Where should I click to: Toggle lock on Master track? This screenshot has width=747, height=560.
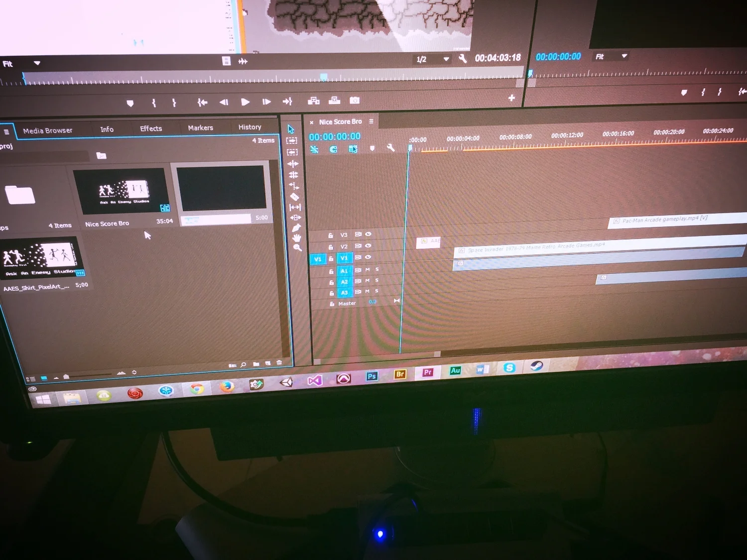[x=332, y=304]
